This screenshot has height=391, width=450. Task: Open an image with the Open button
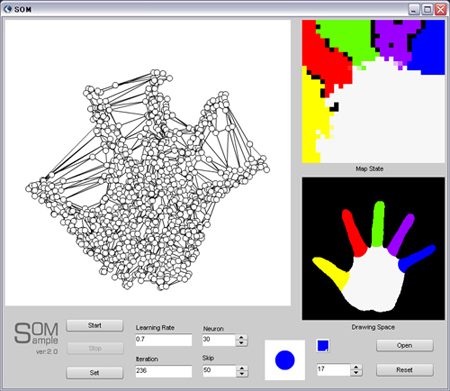(405, 345)
